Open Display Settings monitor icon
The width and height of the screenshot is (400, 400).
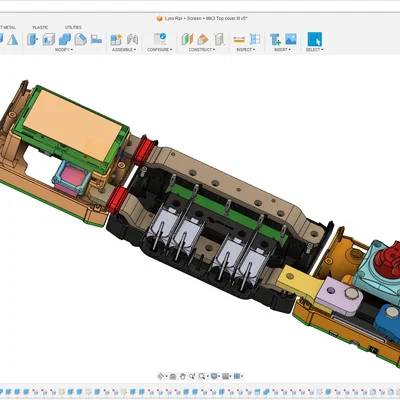tap(214, 376)
